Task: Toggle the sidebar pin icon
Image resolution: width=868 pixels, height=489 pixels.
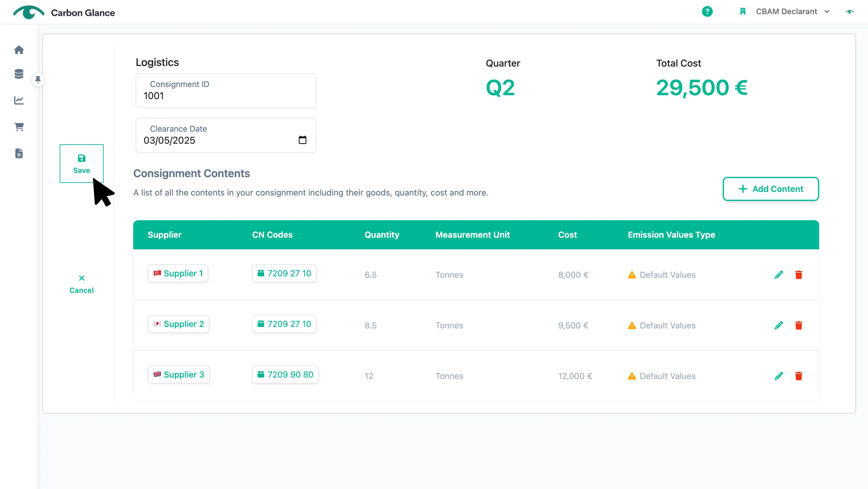Action: 38,80
